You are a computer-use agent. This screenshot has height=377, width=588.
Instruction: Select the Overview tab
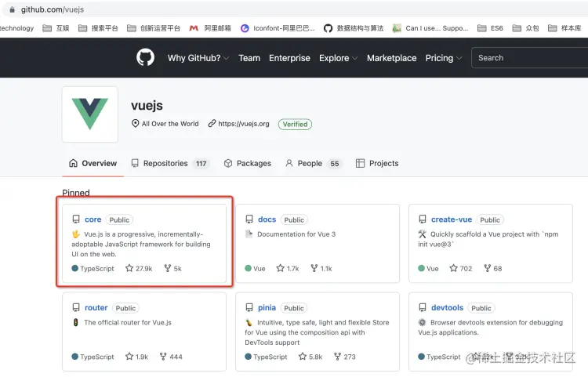[x=93, y=163]
